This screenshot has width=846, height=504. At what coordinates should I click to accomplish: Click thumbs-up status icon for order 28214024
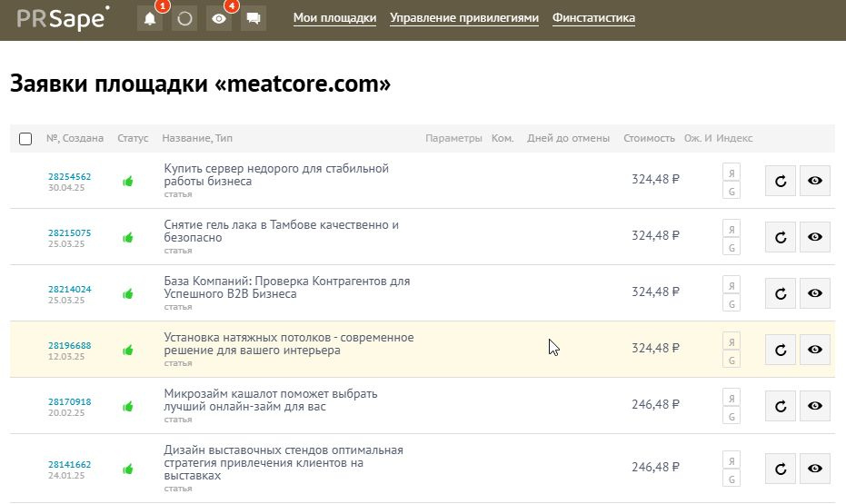[x=128, y=294]
